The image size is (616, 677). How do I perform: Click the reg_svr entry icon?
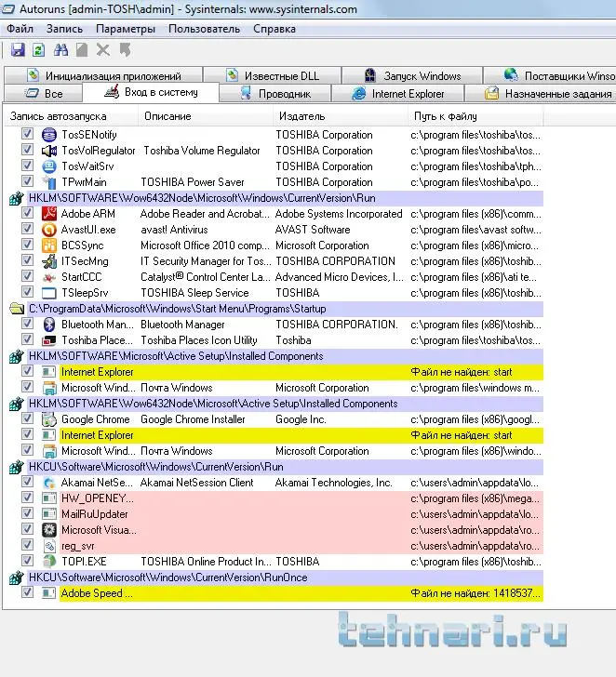pos(48,546)
